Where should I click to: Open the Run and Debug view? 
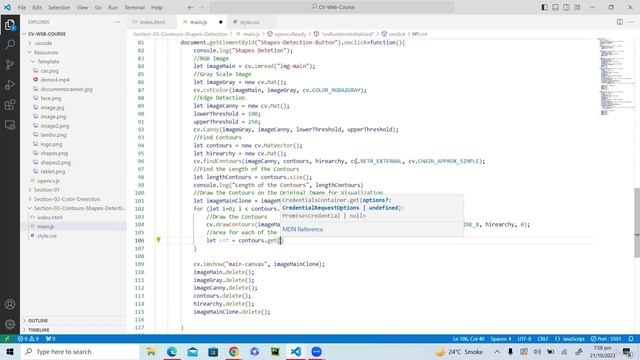[10, 84]
